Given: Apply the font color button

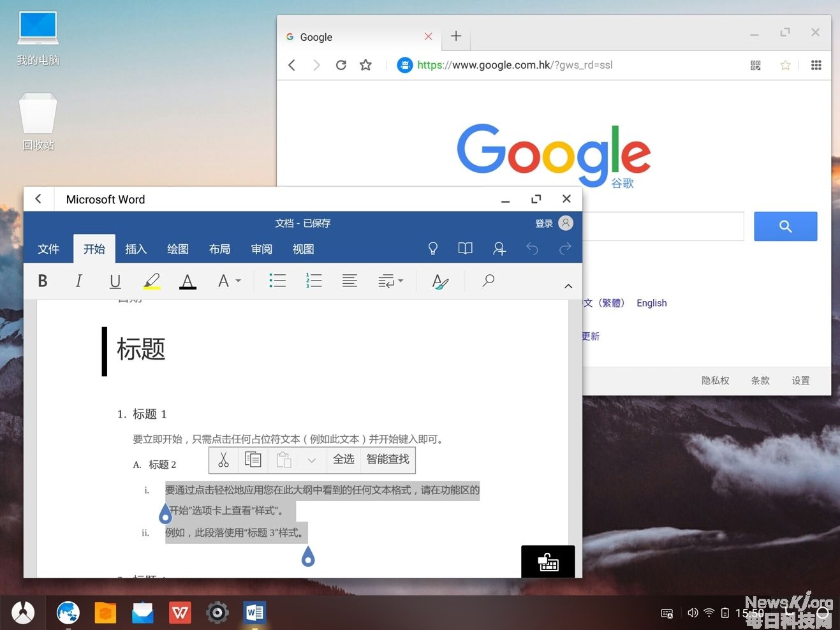Looking at the screenshot, I should 188,281.
